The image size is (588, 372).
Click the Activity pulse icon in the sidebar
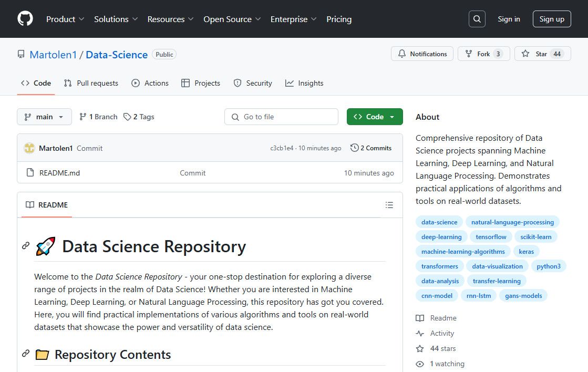[420, 333]
